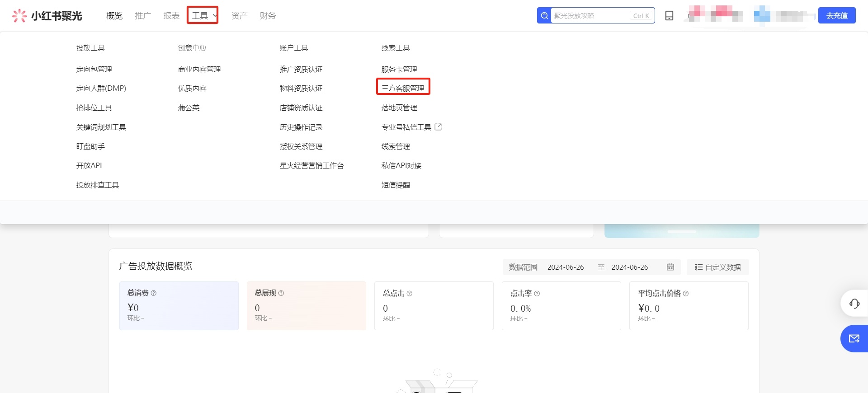Select 历史操作记录 menu item
This screenshot has width=868, height=393.
pos(301,127)
